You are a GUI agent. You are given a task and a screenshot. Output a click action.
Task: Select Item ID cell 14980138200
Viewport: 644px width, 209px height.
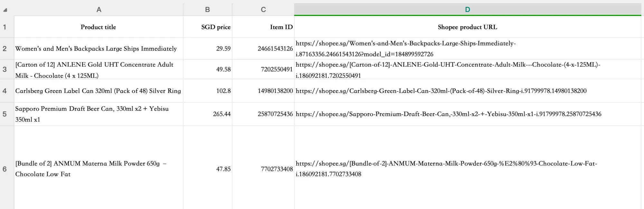(x=263, y=91)
